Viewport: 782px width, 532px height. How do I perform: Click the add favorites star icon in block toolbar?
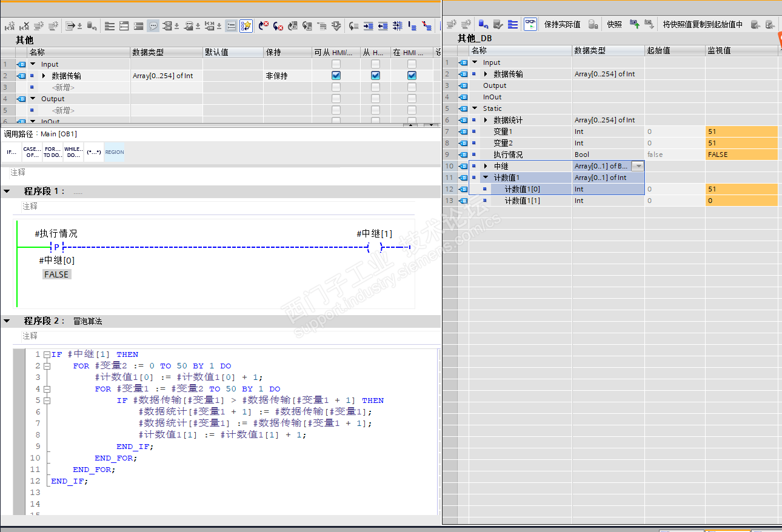246,26
